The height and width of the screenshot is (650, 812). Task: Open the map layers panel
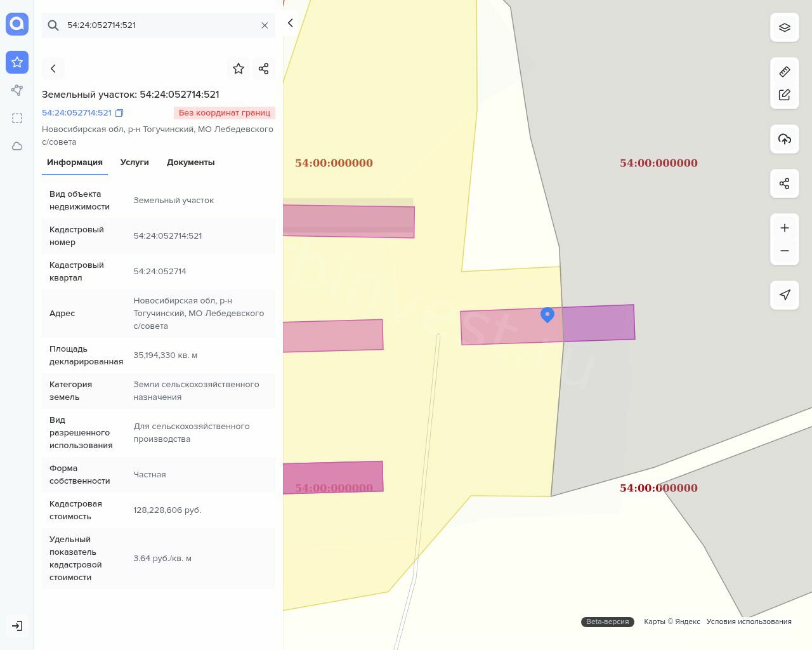(x=785, y=27)
